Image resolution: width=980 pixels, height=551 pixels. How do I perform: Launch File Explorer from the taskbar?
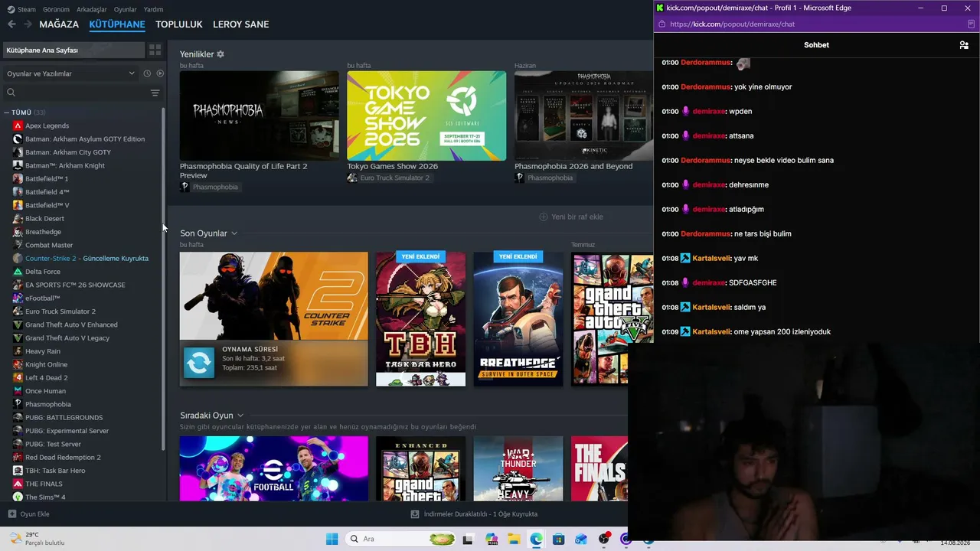(514, 540)
